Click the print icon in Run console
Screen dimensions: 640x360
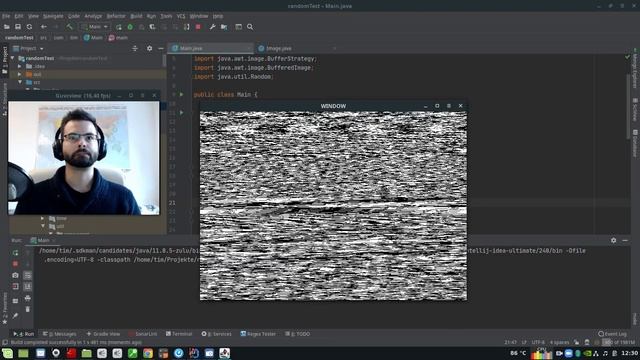(x=27, y=298)
